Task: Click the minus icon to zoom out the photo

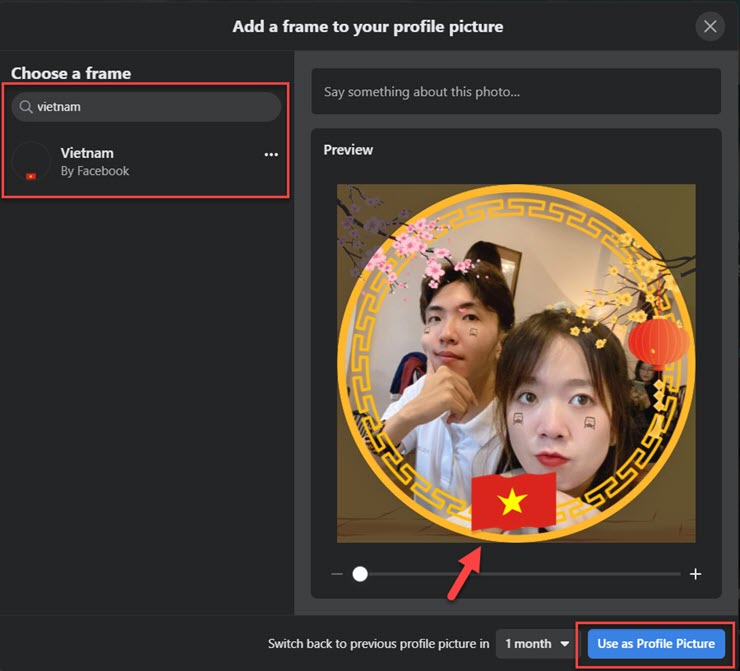Action: (x=337, y=574)
